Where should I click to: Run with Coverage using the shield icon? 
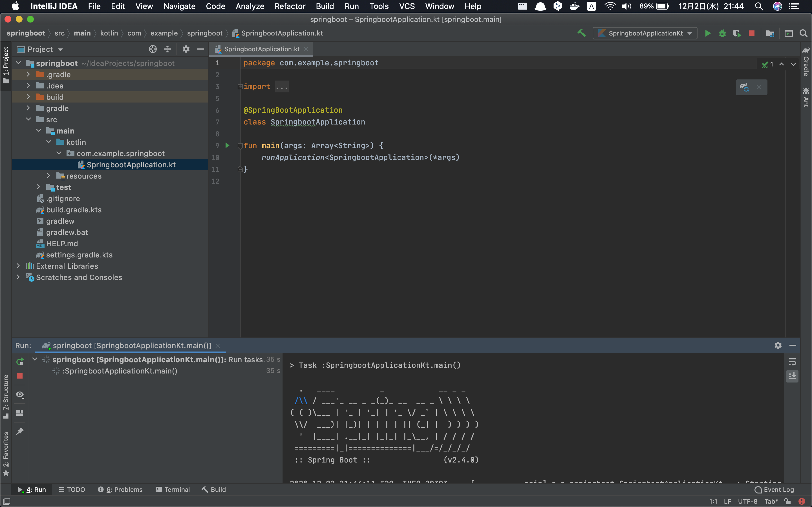[x=737, y=33]
